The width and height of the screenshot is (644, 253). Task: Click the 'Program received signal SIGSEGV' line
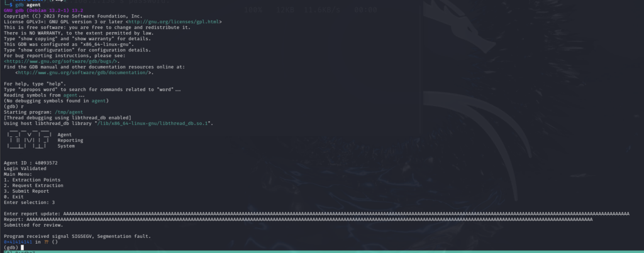[x=77, y=237]
